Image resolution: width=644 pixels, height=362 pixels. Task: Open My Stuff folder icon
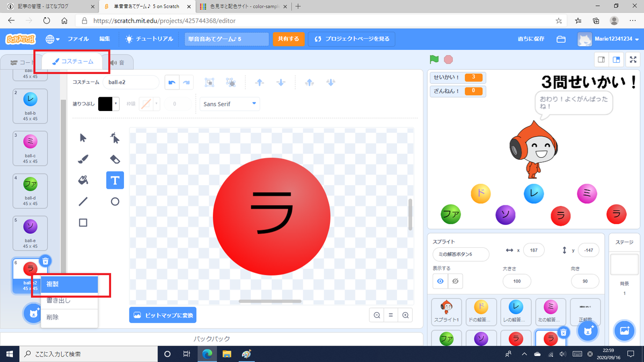pos(561,39)
